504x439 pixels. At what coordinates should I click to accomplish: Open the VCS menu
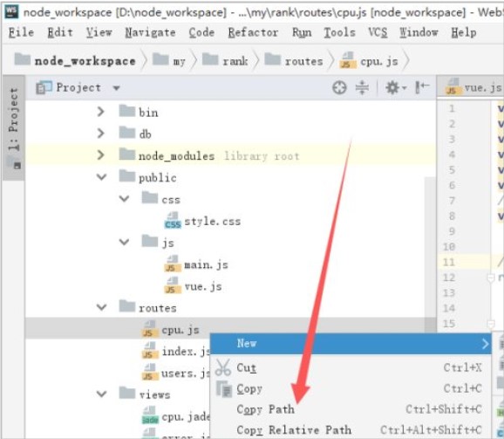tap(378, 32)
